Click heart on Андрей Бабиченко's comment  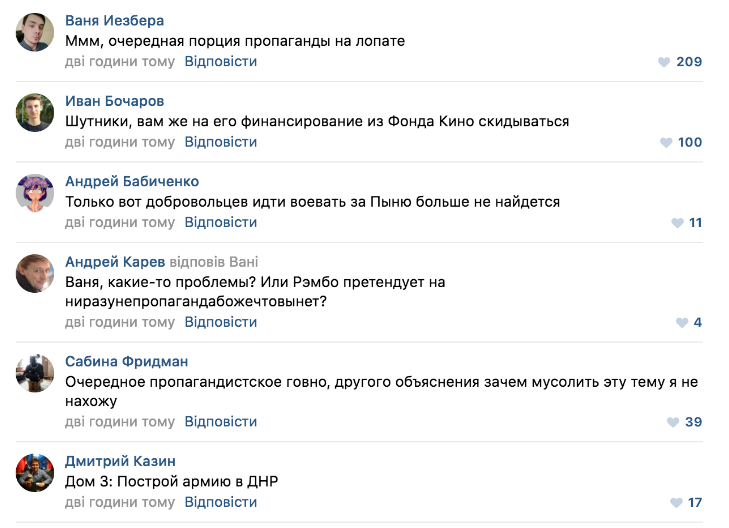pyautogui.click(x=676, y=223)
